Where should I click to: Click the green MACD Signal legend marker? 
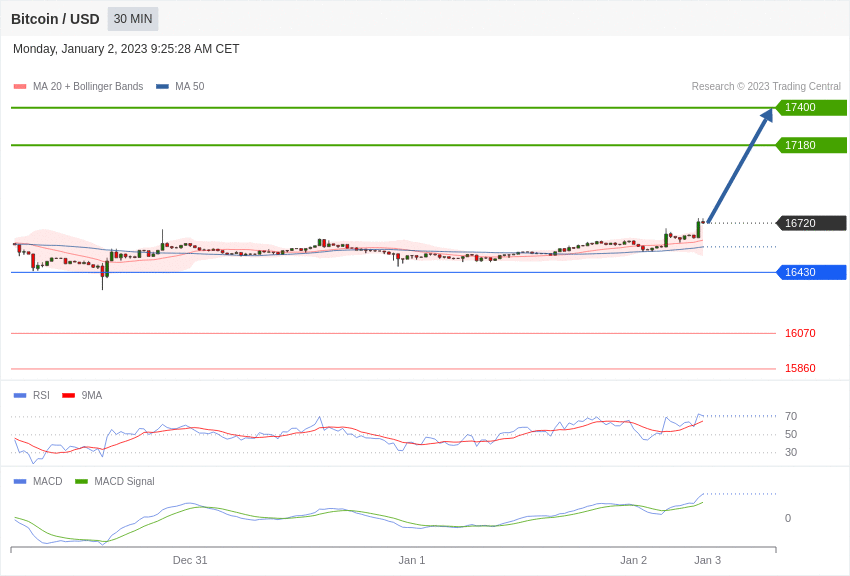click(81, 482)
